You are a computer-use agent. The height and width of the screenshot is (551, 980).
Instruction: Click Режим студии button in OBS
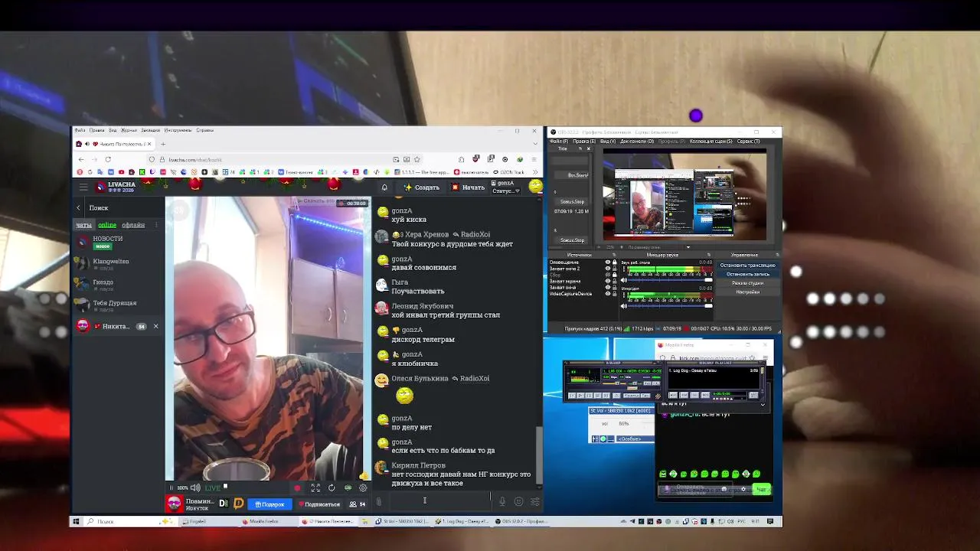point(748,283)
